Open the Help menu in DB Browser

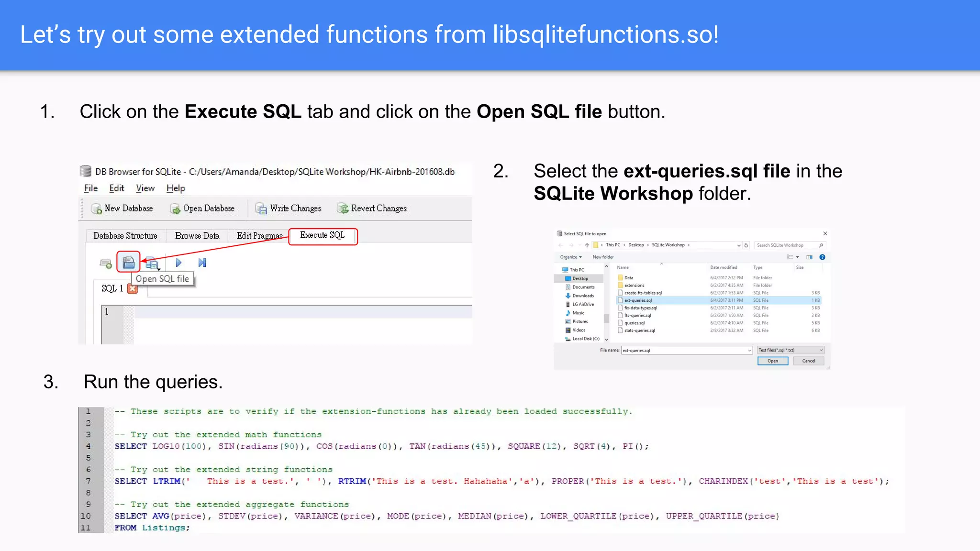click(176, 188)
